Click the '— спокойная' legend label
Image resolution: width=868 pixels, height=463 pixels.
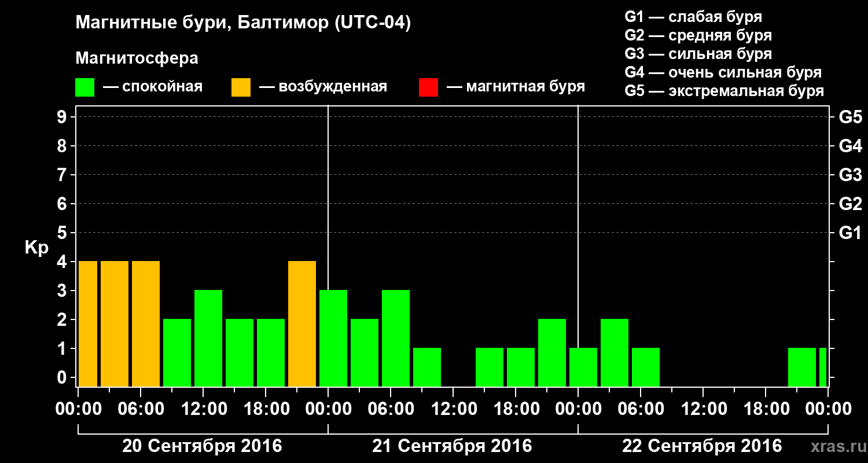point(152,87)
